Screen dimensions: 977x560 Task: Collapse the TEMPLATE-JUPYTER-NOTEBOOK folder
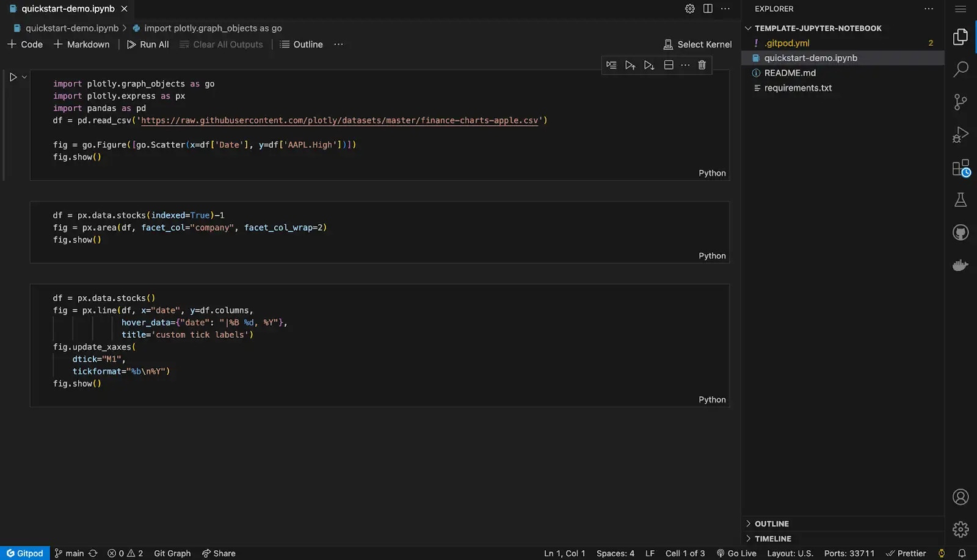(818, 28)
